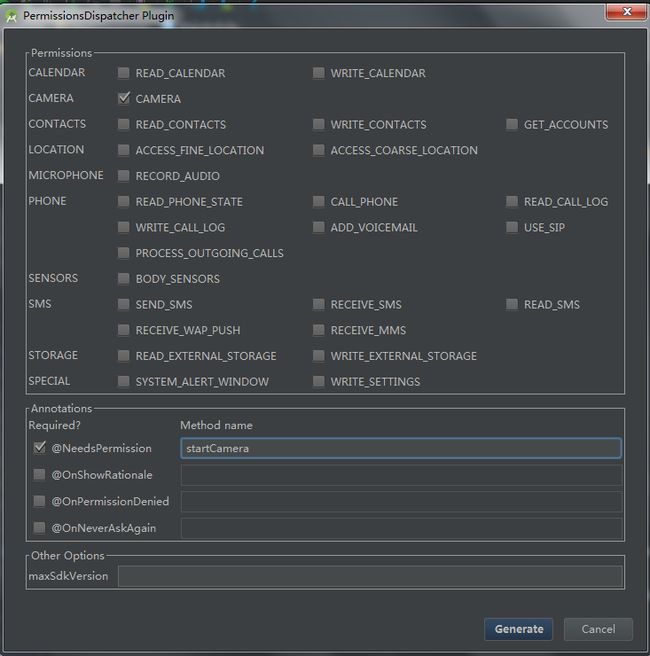Click the Generate button
Screen dimensions: 650x656
[519, 629]
